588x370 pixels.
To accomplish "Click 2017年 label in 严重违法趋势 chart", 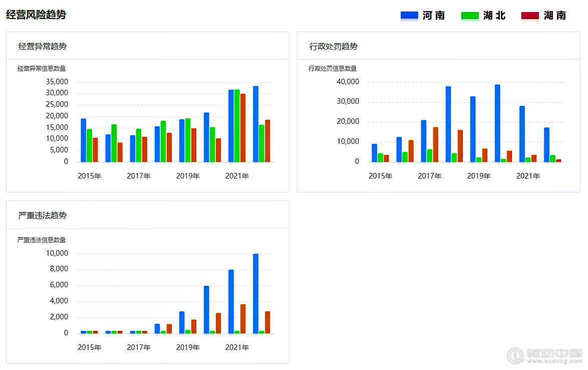I will 139,347.
